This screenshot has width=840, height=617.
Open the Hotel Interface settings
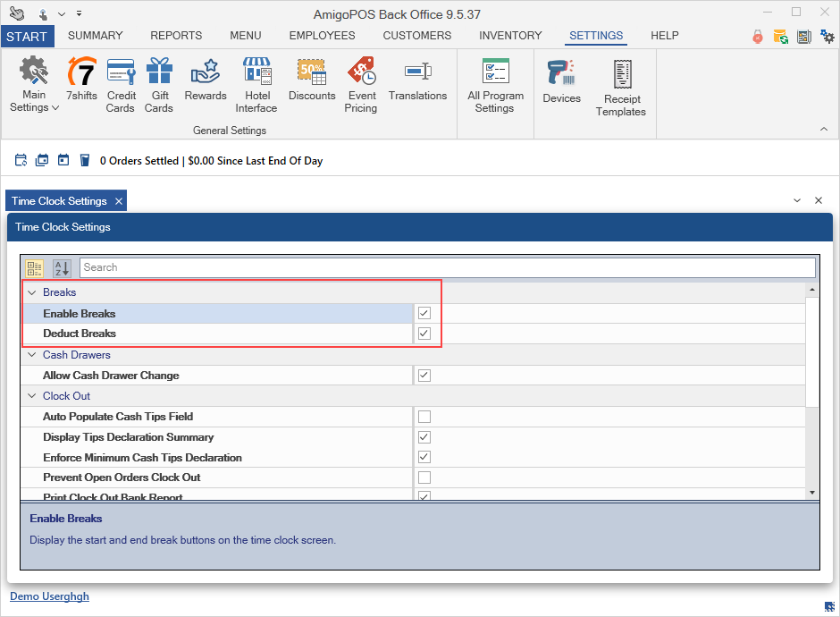(x=256, y=85)
